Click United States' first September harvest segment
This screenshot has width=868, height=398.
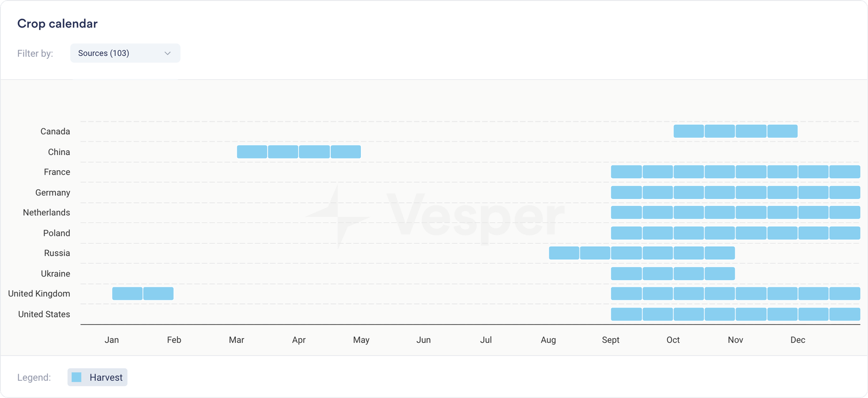click(626, 314)
